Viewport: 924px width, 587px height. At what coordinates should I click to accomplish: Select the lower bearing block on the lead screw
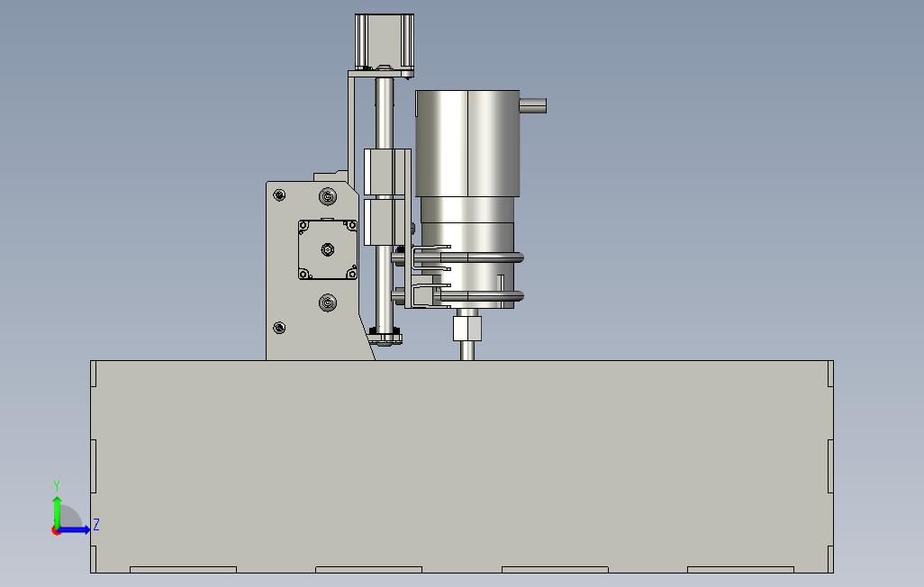pos(385,222)
